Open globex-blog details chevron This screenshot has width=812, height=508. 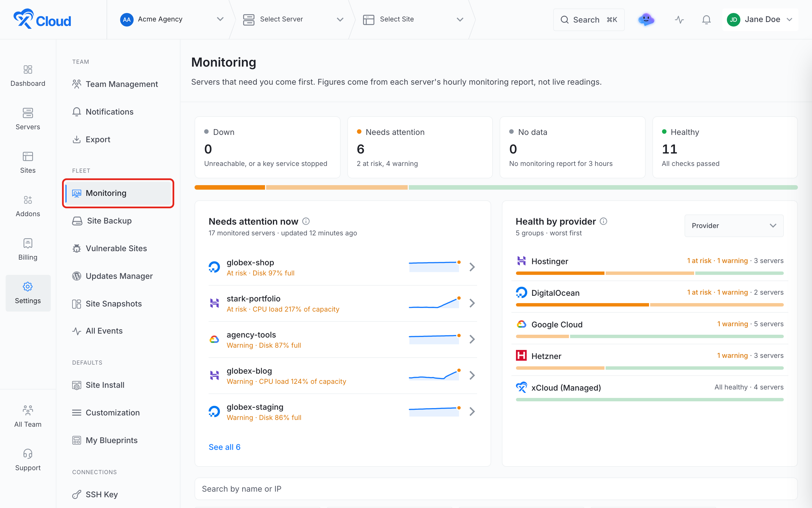click(x=472, y=375)
